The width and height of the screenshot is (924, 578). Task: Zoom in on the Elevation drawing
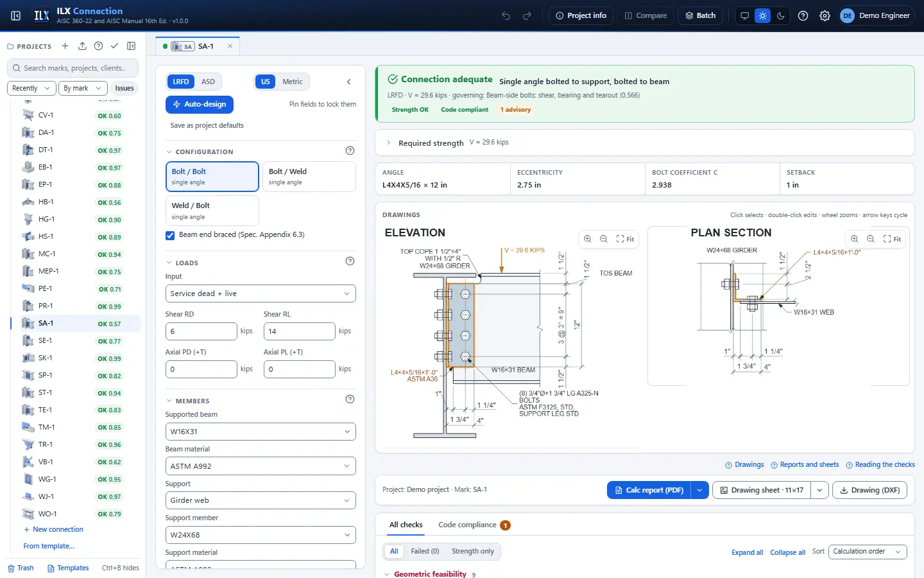tap(588, 239)
